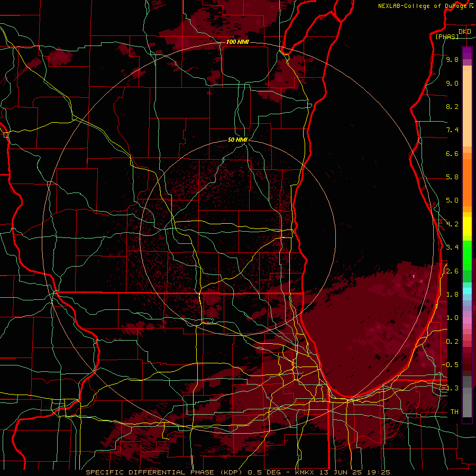This screenshot has width=476, height=476.
Task: Click the 4.2 legend value
Action: (452, 224)
